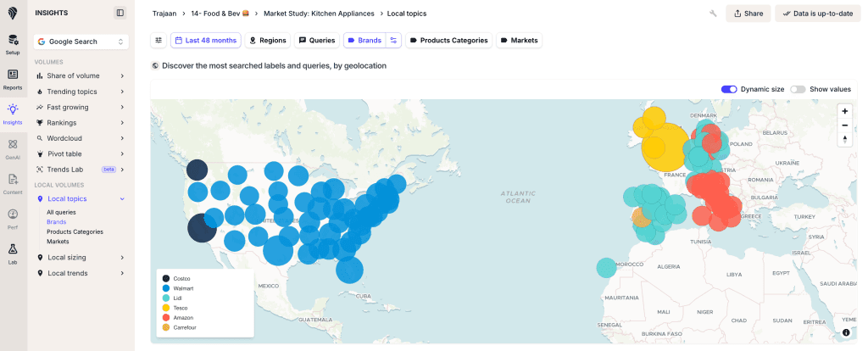Switch to the Regions tab
This screenshot has height=351, width=868.
pos(268,41)
